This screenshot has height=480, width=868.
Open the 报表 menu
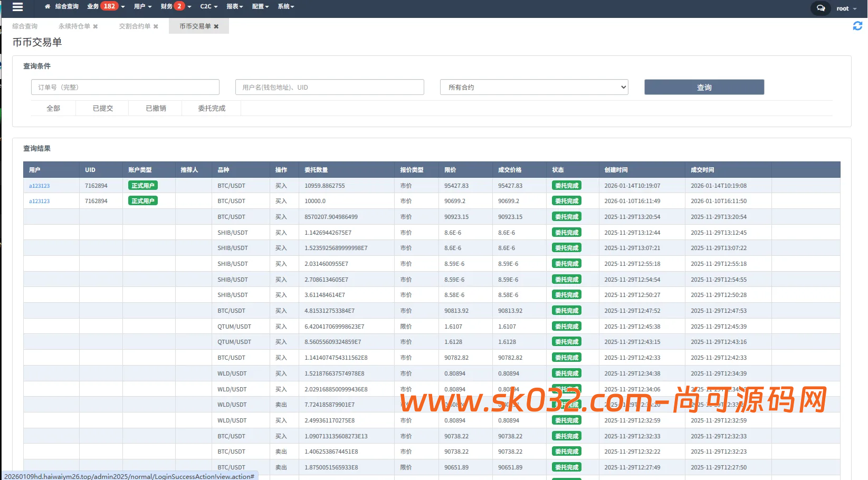point(234,7)
